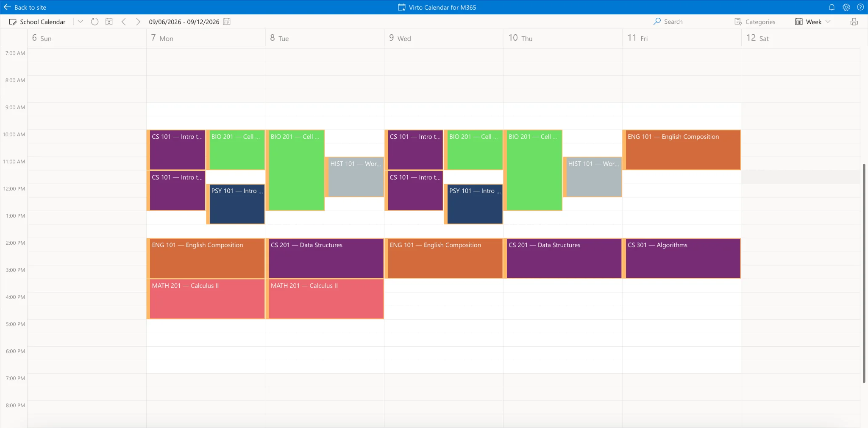Refresh the calendar view
Image resolution: width=868 pixels, height=428 pixels.
[95, 22]
